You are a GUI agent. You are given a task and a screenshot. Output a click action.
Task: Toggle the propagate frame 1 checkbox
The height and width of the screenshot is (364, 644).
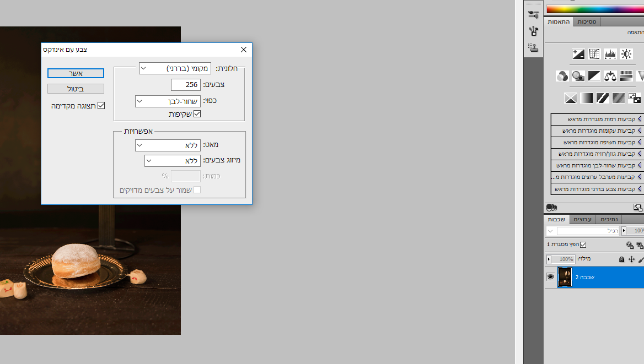click(x=583, y=245)
